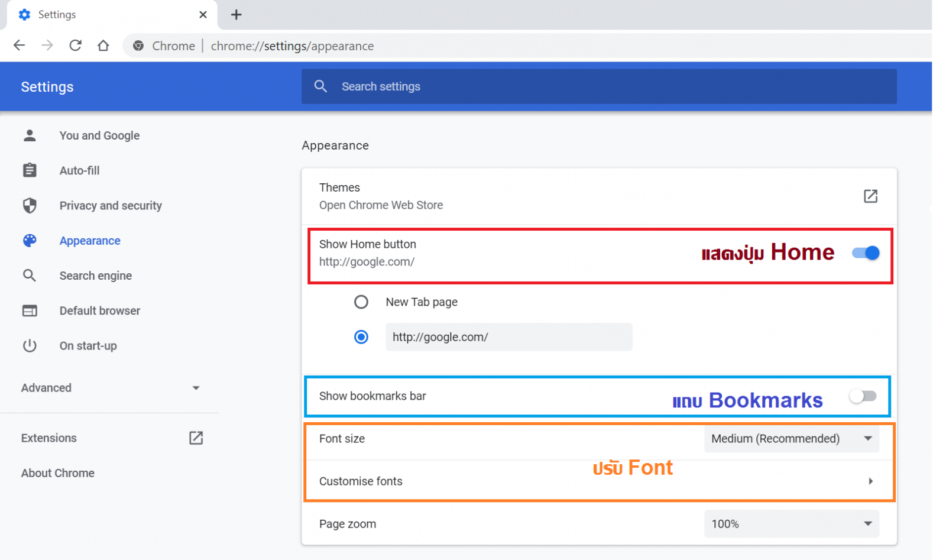Screen dimensions: 946x560
Task: Click the Auto-fill clipboard icon
Action: click(x=30, y=170)
